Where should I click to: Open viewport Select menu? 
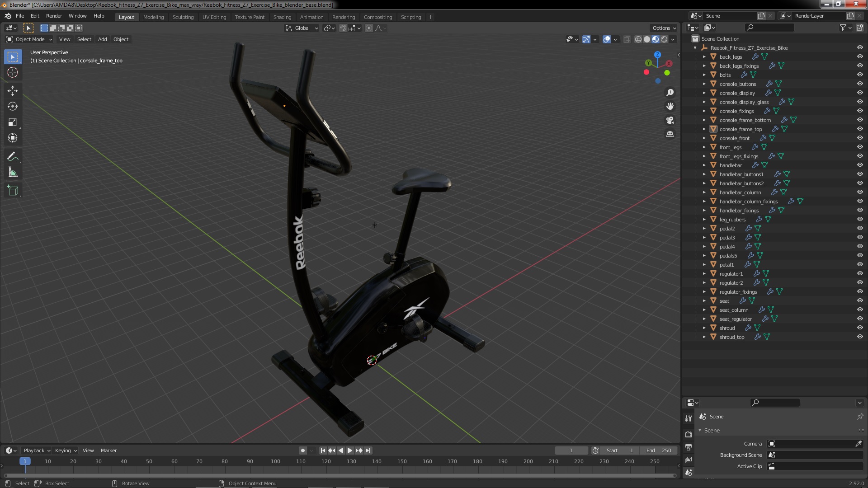[84, 39]
